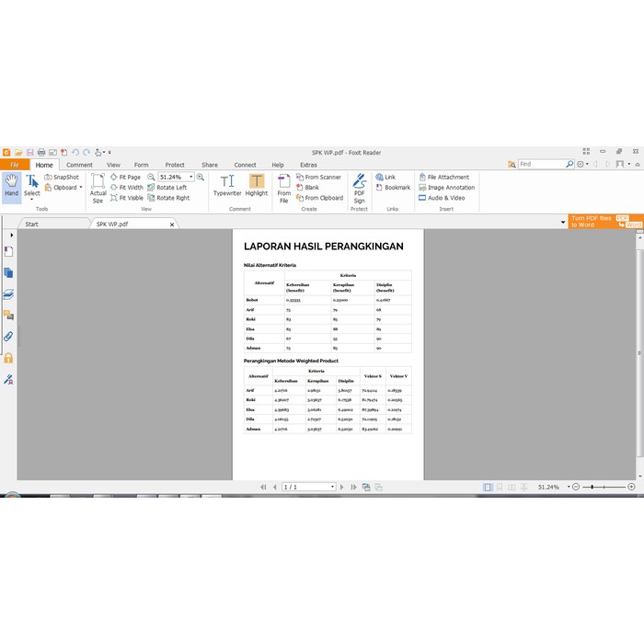
Task: Click the Print quick access icon
Action: pos(41,153)
